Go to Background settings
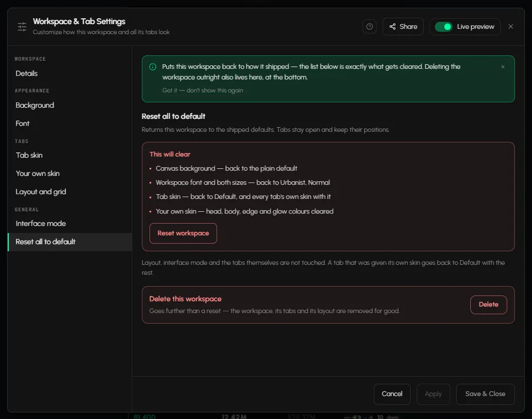 click(69, 105)
